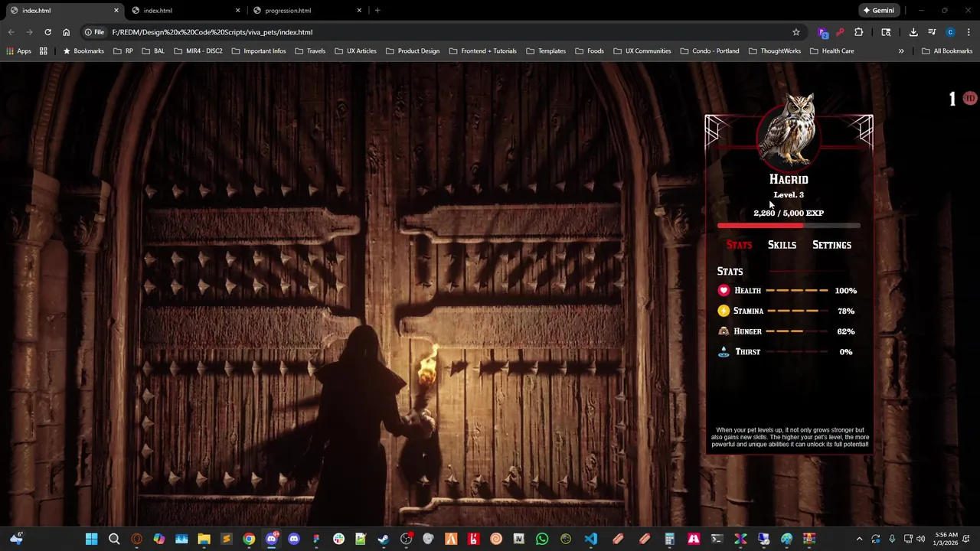Open the Bookmarks starred folder
The height and width of the screenshot is (551, 980).
coord(83,51)
